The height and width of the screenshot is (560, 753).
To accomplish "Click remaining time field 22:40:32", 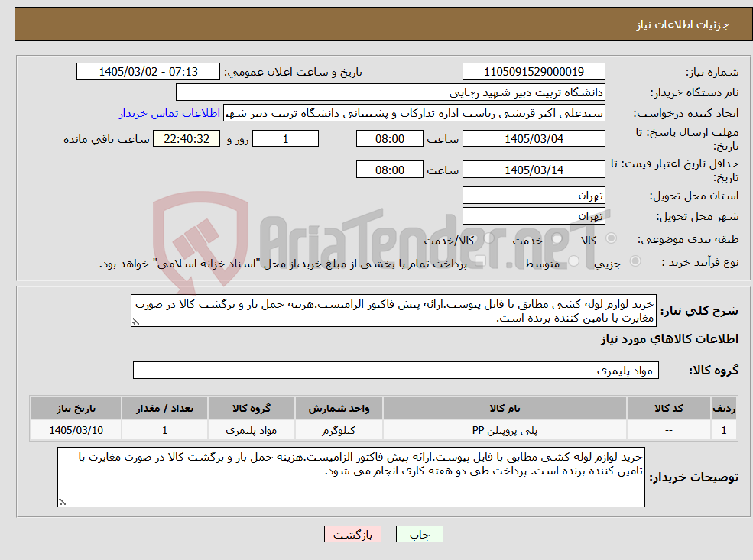I will tap(187, 139).
